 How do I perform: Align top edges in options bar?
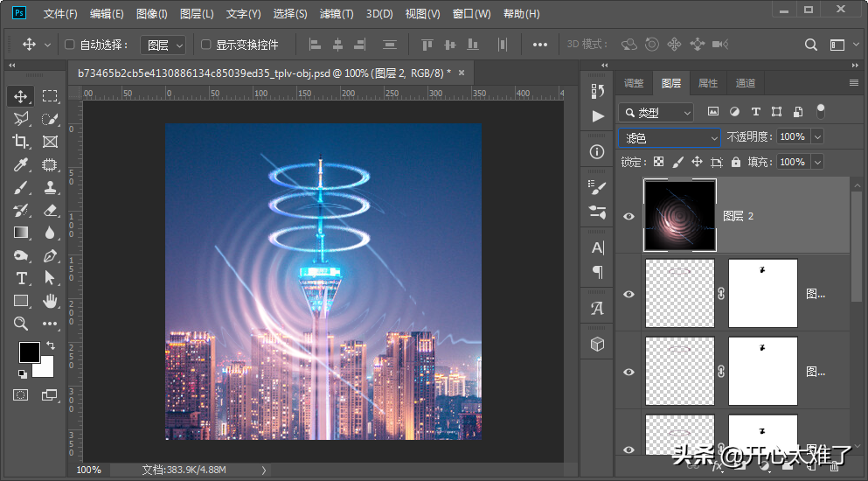tap(427, 45)
